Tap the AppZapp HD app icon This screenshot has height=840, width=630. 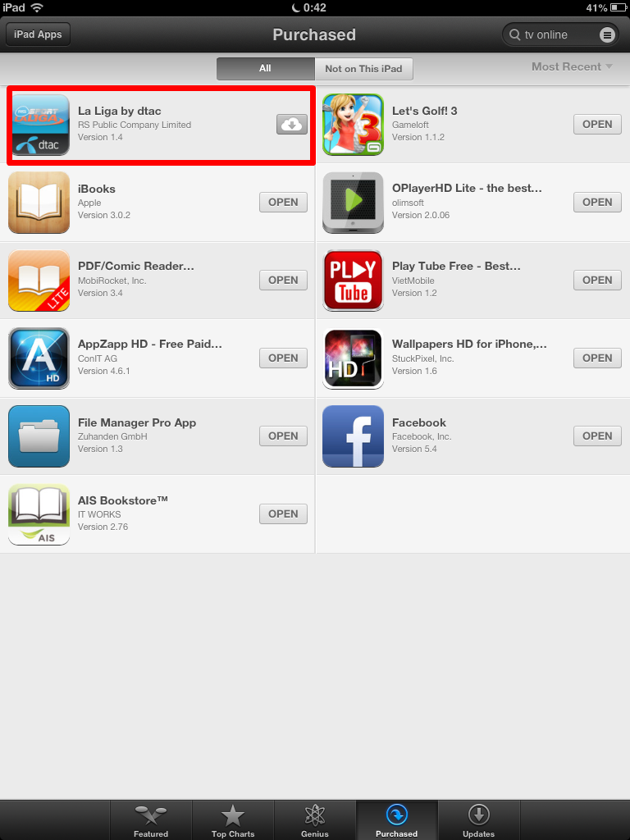pos(39,358)
